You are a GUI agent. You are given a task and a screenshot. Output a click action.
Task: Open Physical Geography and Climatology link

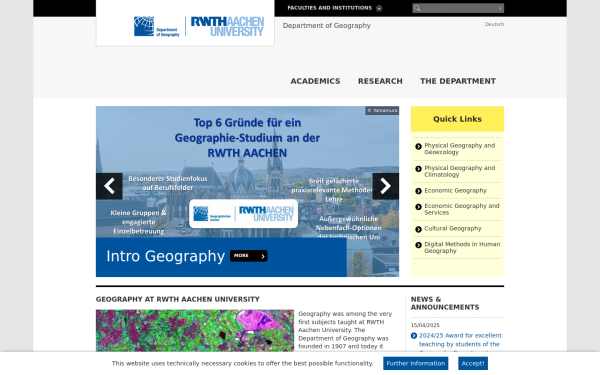(460, 171)
